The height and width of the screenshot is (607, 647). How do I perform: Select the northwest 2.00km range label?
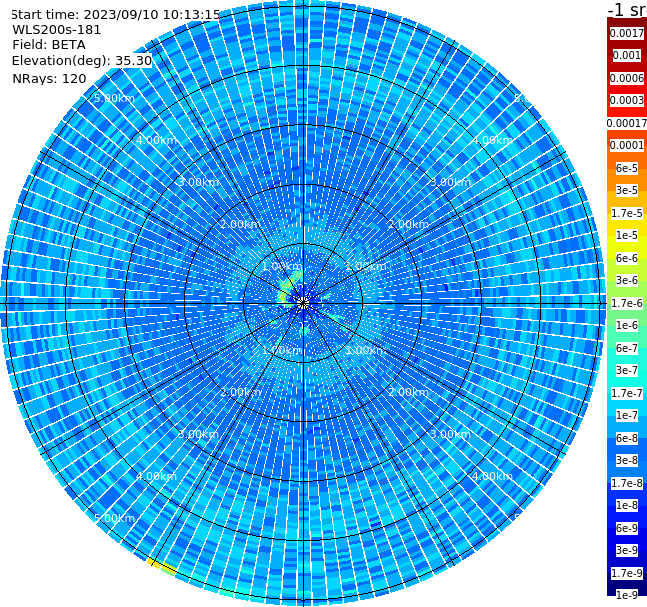(241, 224)
